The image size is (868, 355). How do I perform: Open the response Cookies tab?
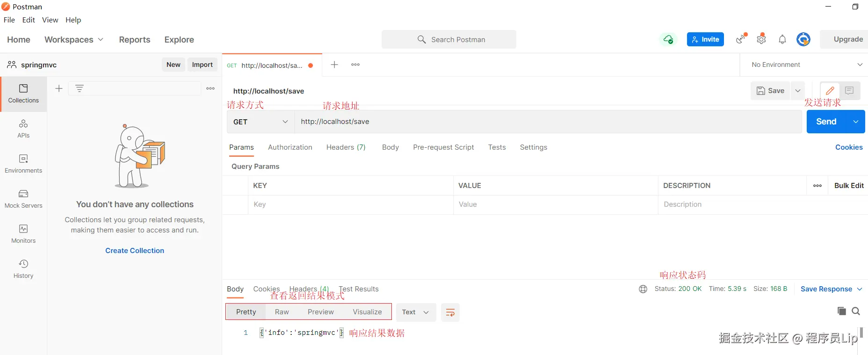point(267,289)
